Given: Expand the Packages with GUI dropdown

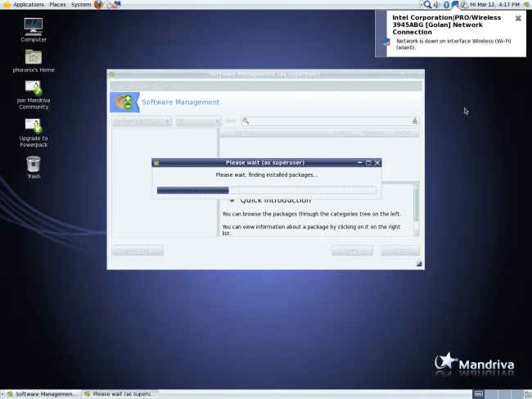Looking at the screenshot, I should tap(142, 121).
